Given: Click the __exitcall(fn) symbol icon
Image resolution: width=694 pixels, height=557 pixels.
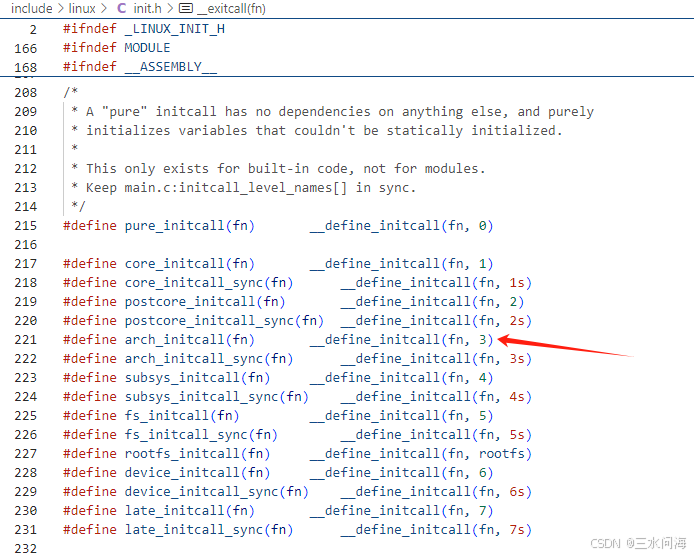Looking at the screenshot, I should pos(185,8).
